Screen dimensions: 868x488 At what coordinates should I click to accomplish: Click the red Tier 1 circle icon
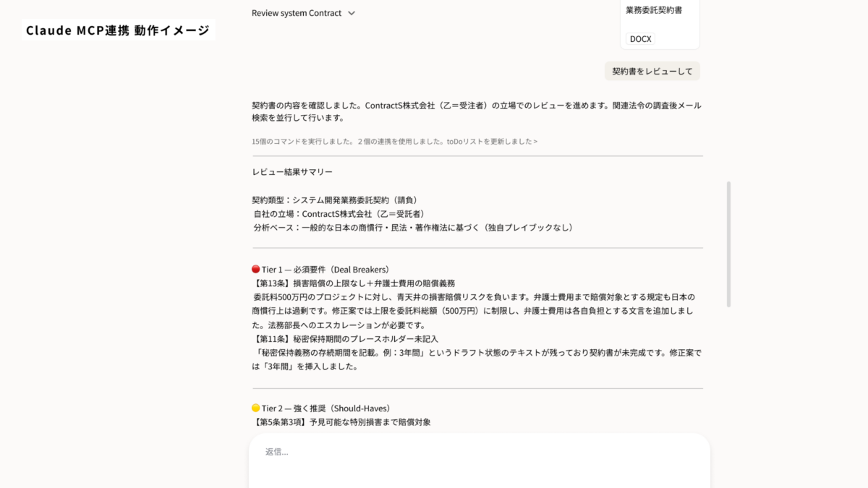[x=255, y=269]
